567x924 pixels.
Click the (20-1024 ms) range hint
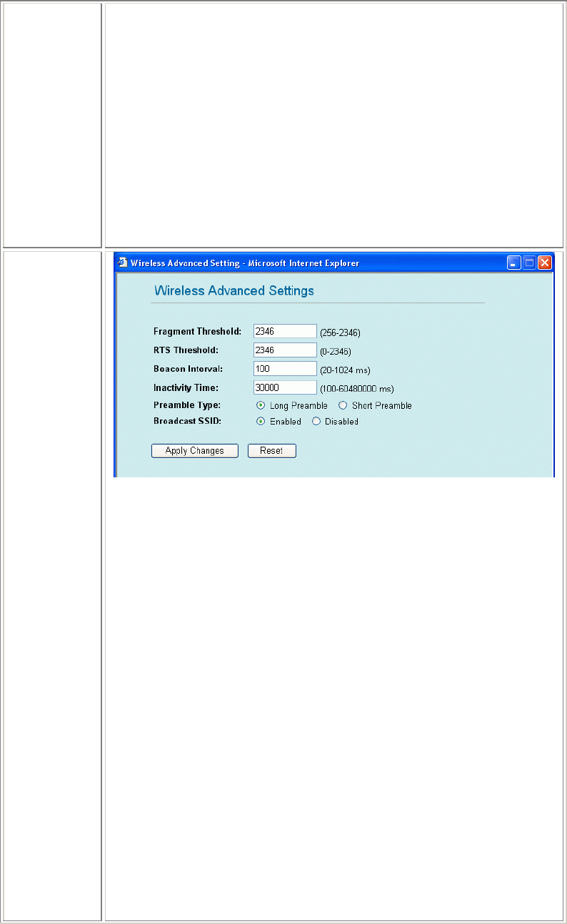(x=345, y=370)
